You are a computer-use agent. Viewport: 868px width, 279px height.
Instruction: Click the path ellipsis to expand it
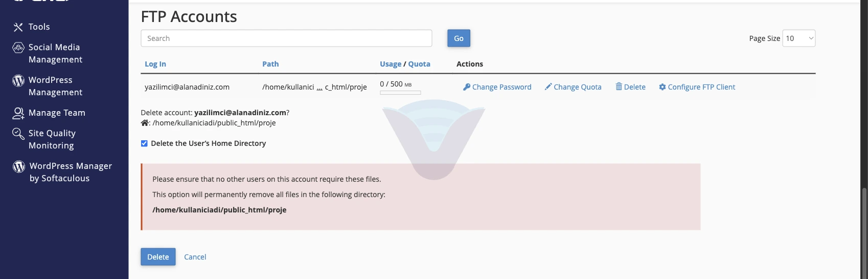point(319,88)
